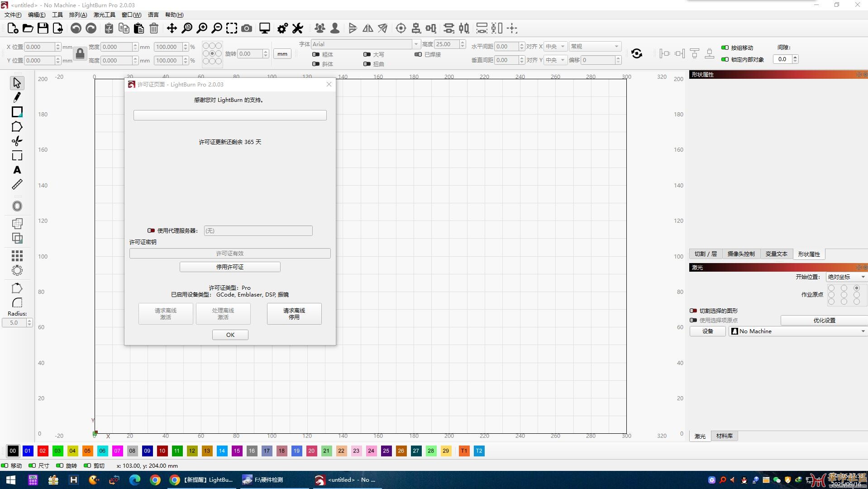Open Preview with the monitor icon
The height and width of the screenshot is (489, 868).
coord(265,29)
